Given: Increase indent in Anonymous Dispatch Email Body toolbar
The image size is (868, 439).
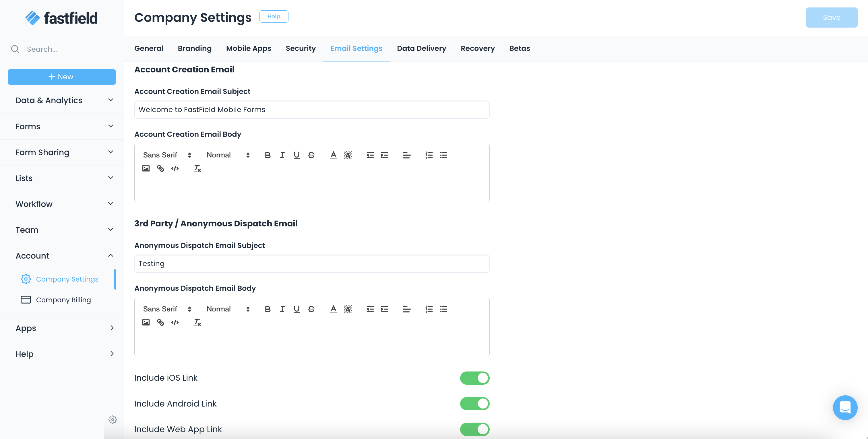Looking at the screenshot, I should click(384, 309).
